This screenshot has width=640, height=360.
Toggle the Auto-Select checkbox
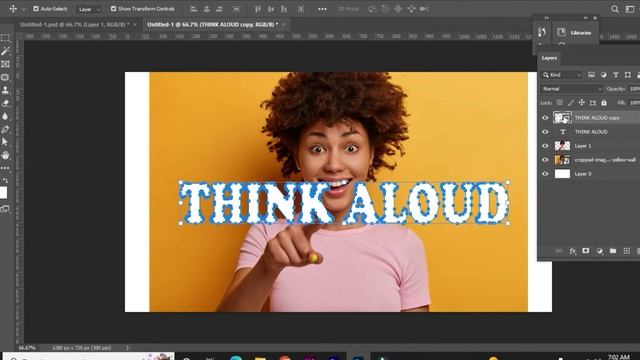tap(36, 9)
